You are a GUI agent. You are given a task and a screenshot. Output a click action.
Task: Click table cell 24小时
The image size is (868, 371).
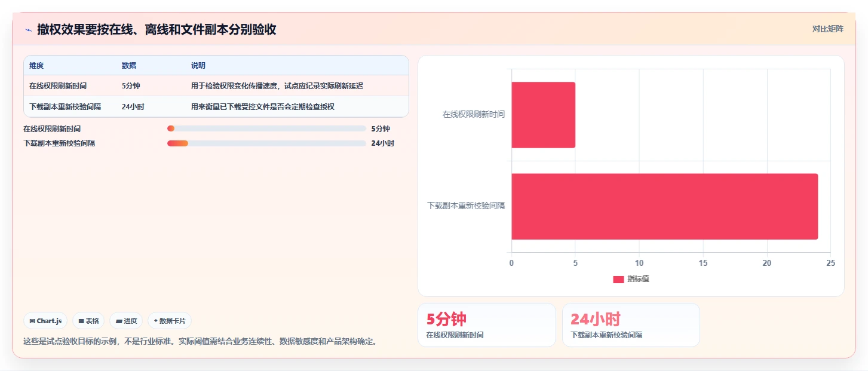click(133, 107)
